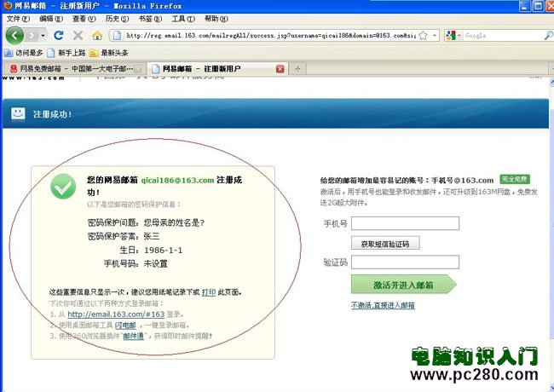Click the 不激活,直接进入邮箱 link
Viewport: 554px width, 392px height.
[x=383, y=305]
